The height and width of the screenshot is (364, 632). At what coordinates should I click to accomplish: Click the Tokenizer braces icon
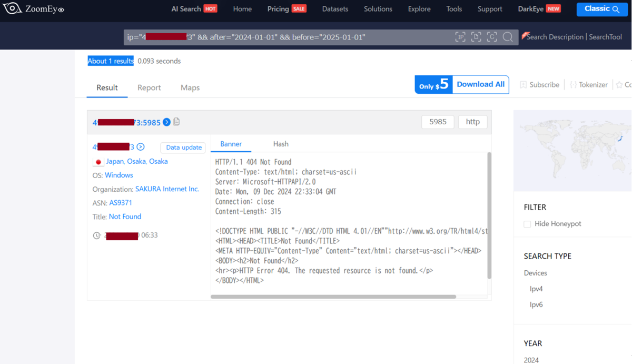[573, 85]
